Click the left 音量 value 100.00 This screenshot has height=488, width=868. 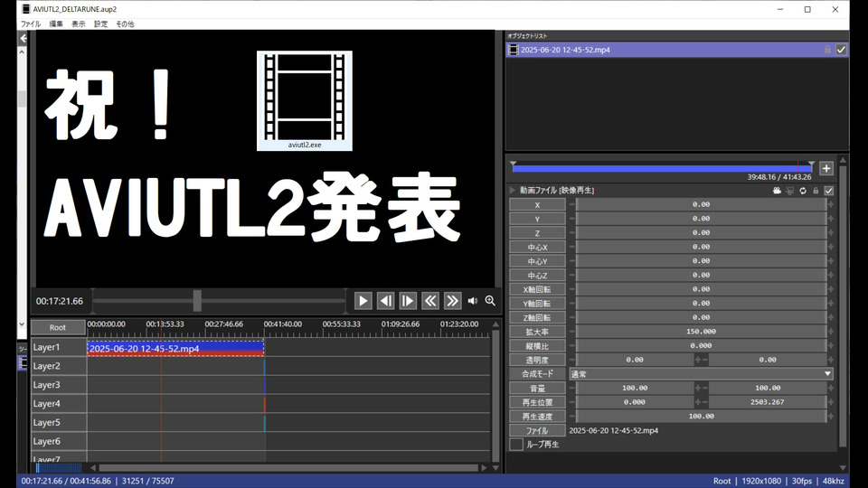(x=635, y=388)
